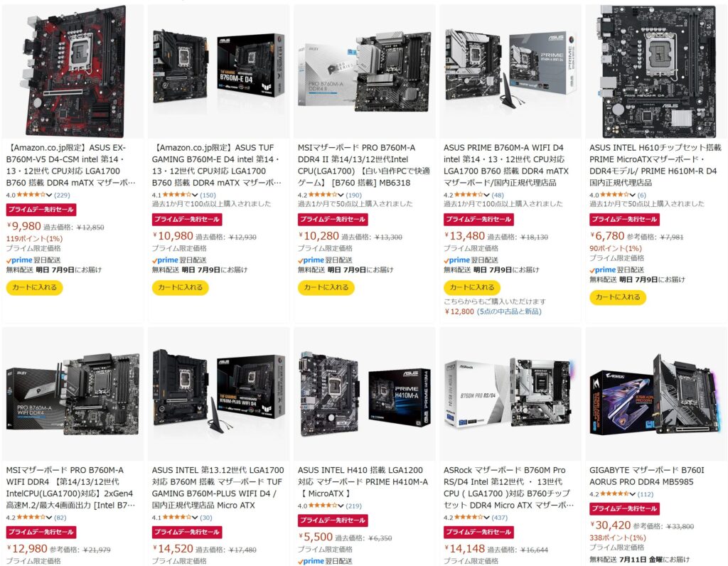Open ASRock B760M Pro RS/D4 product image

pos(510,394)
